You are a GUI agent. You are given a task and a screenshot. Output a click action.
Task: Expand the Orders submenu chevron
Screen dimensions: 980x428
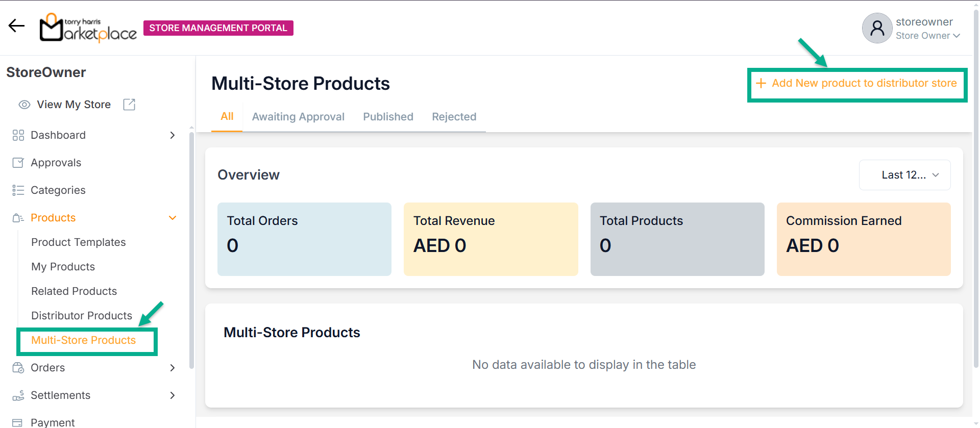tap(173, 368)
